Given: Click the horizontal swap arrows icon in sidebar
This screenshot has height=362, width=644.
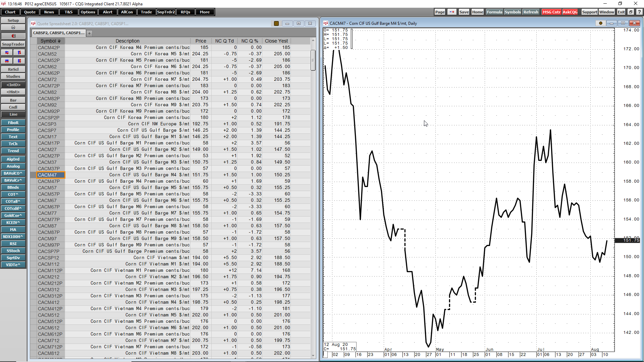Looking at the screenshot, I should [7, 52].
